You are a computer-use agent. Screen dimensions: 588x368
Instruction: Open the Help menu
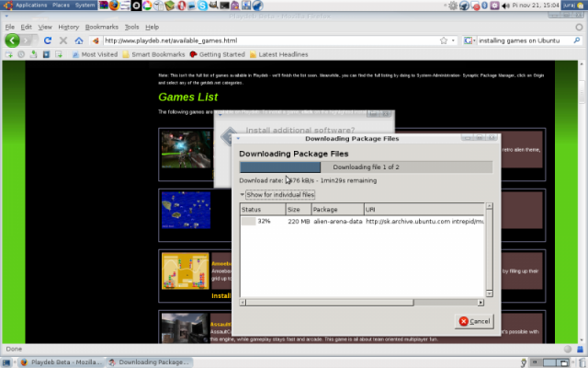pyautogui.click(x=152, y=27)
